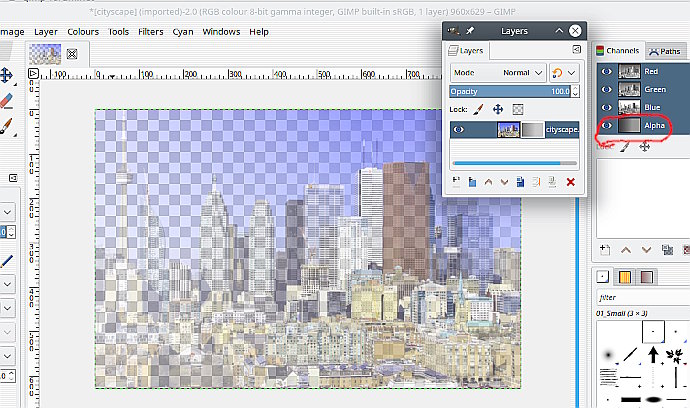The image size is (690, 408).
Task: Expand the mode group switch dropdown arrow
Action: pos(572,73)
